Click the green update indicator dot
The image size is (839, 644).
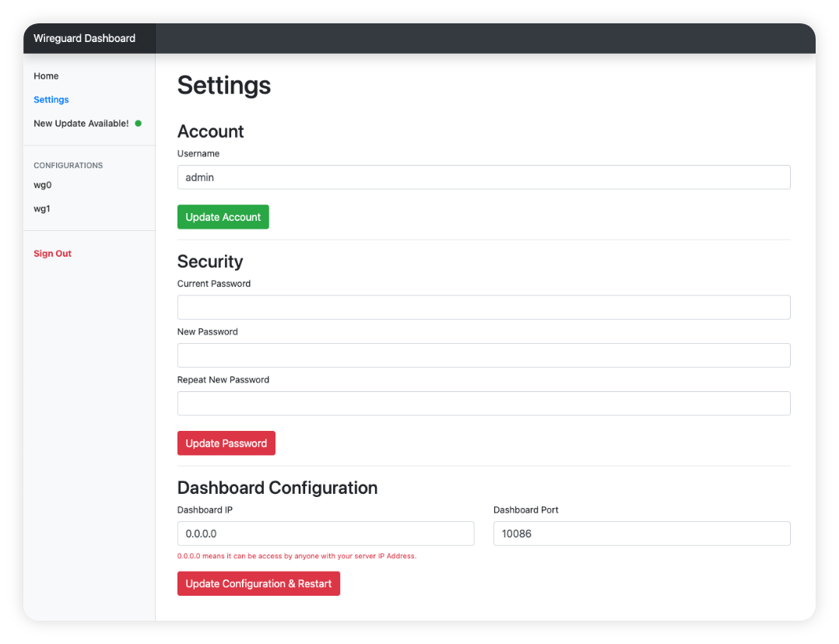[x=138, y=123]
